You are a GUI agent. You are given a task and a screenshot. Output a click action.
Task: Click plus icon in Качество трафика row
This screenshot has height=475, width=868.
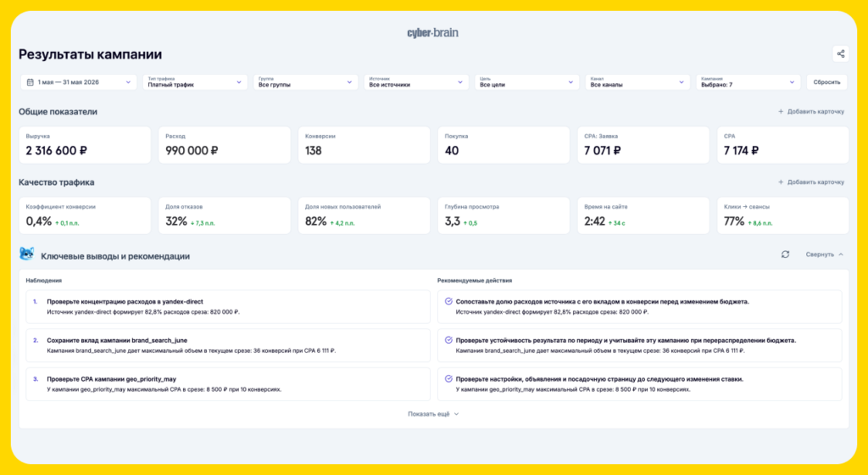coord(781,182)
